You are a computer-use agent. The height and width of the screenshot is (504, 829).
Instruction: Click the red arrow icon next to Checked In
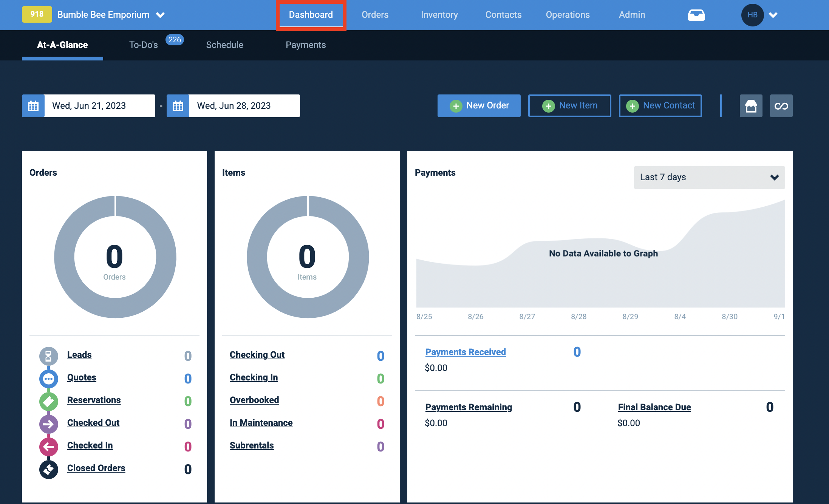tap(48, 447)
